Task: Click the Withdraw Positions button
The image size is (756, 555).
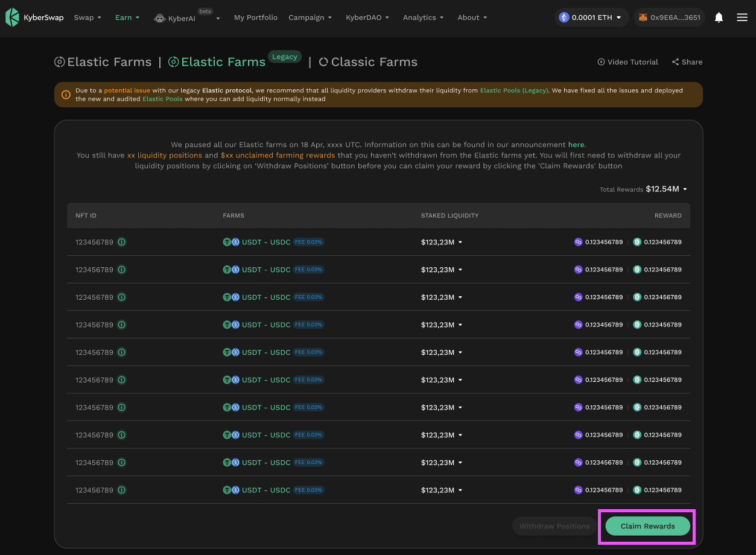Action: [554, 526]
